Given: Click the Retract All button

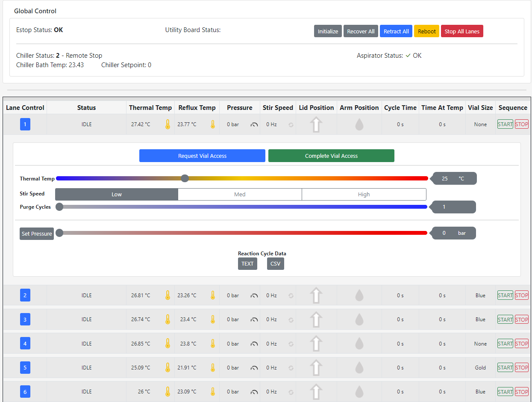Looking at the screenshot, I should click(x=396, y=31).
